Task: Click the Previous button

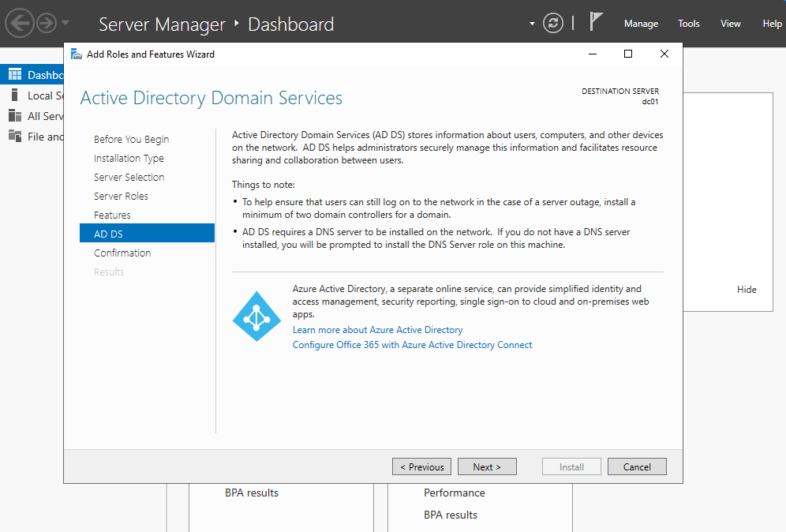Action: 421,466
